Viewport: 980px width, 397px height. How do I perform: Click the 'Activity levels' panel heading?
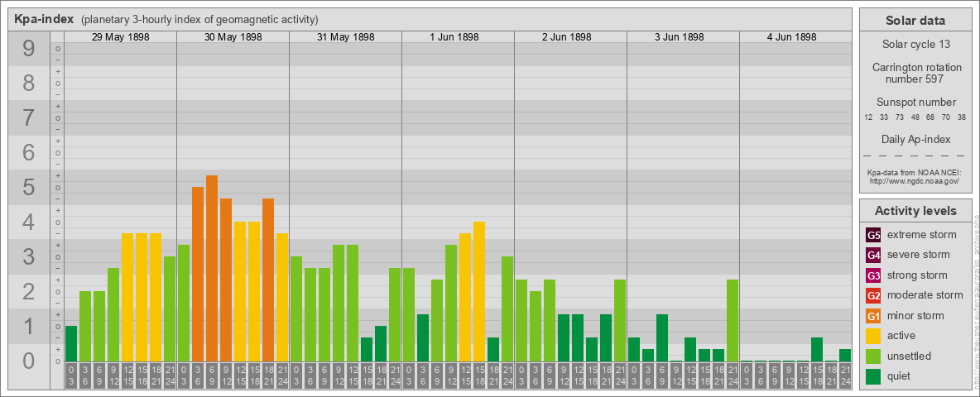point(915,211)
